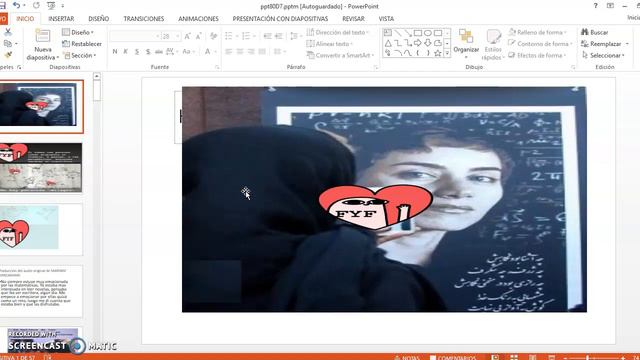Select the straight line shape in gallery
Image resolution: width=640 pixels, height=360 pixels.
click(x=398, y=33)
